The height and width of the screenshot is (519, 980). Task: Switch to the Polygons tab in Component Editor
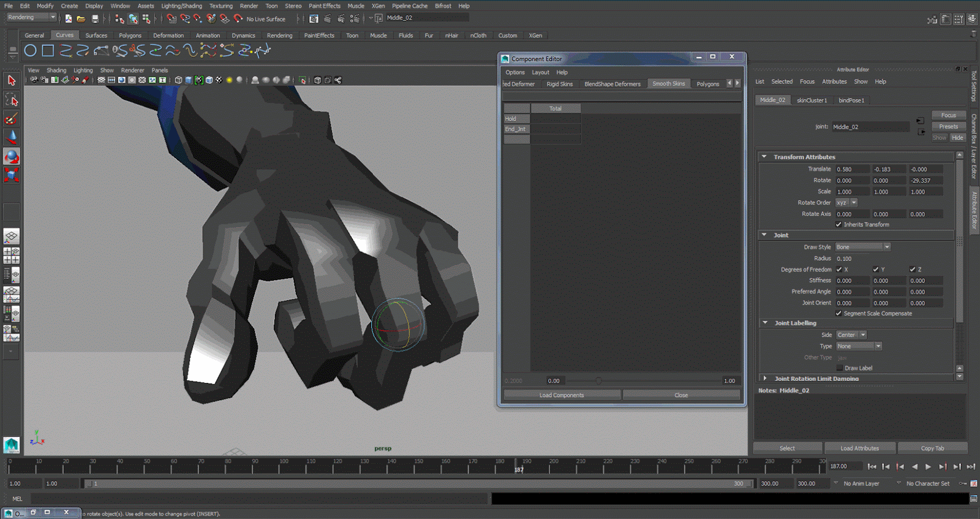pyautogui.click(x=707, y=84)
